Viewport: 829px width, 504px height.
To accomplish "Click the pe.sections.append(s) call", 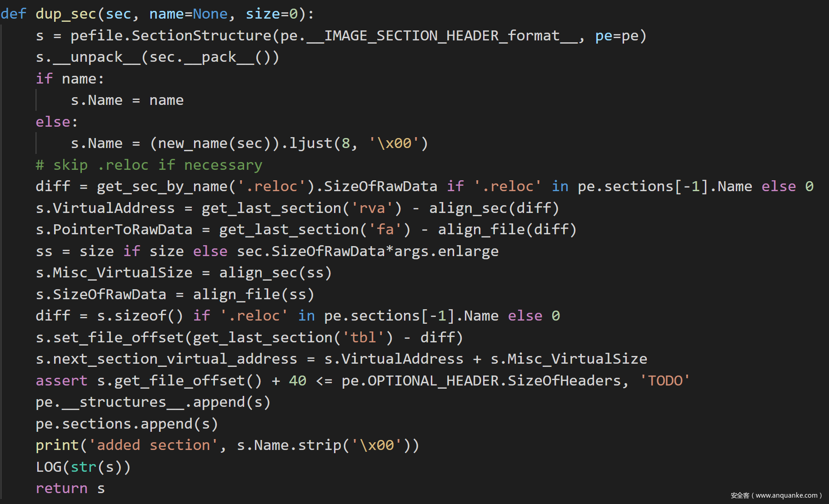I will (127, 424).
